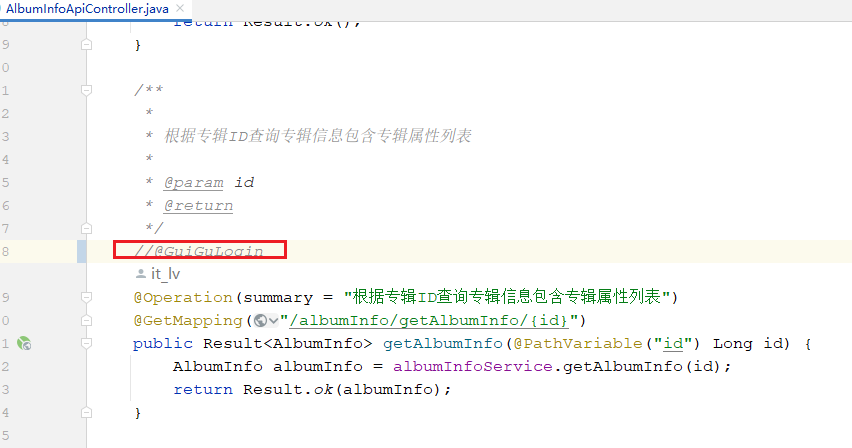Click the @param Javadoc tag
This screenshot has height=448, width=852.
(193, 183)
